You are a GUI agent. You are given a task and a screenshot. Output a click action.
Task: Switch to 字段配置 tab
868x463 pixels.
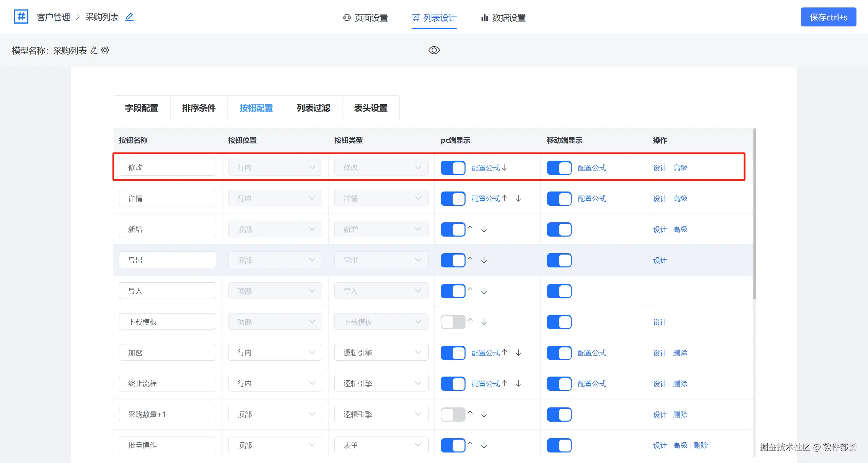point(141,108)
